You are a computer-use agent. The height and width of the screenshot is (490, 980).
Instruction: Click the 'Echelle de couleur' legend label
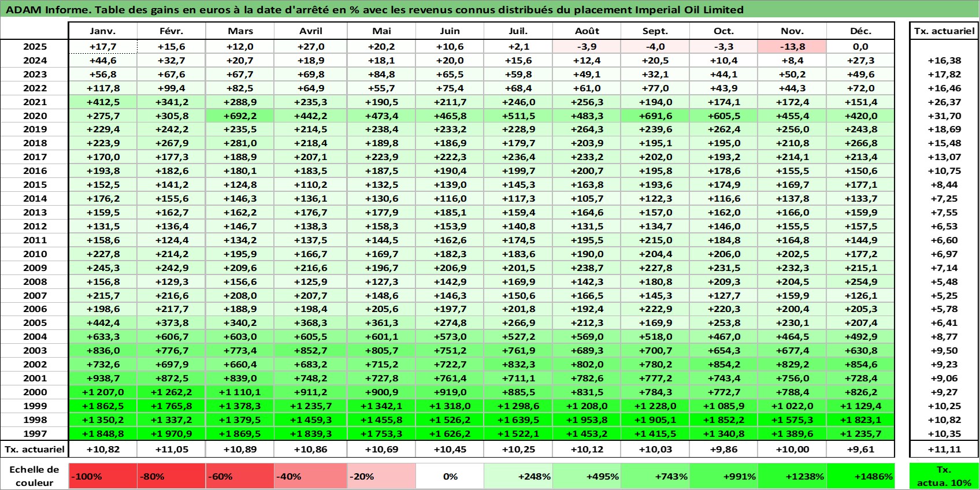pos(35,476)
